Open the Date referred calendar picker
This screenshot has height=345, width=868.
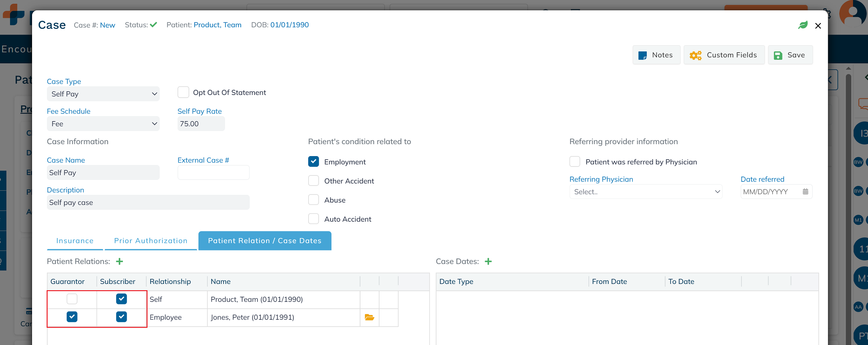tap(805, 192)
